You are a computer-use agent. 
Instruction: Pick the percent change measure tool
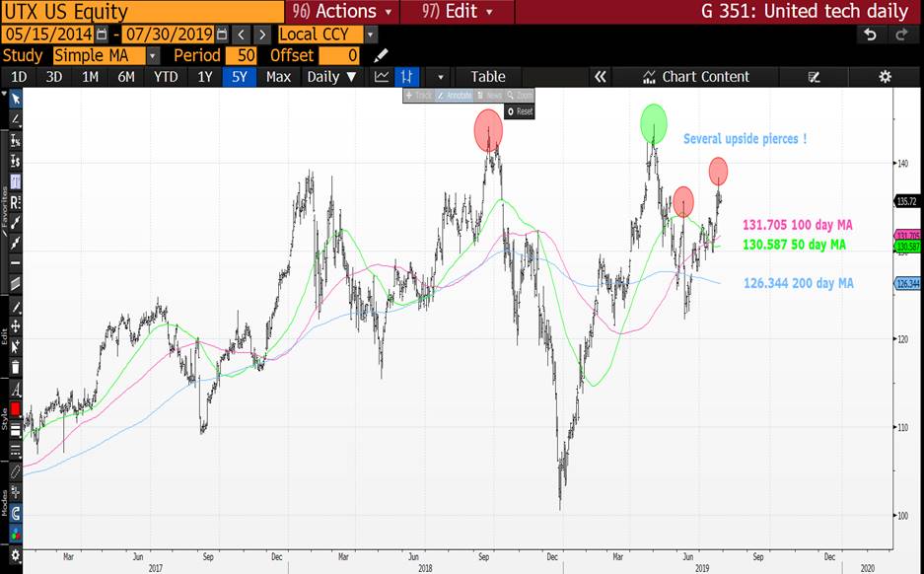tap(16, 140)
